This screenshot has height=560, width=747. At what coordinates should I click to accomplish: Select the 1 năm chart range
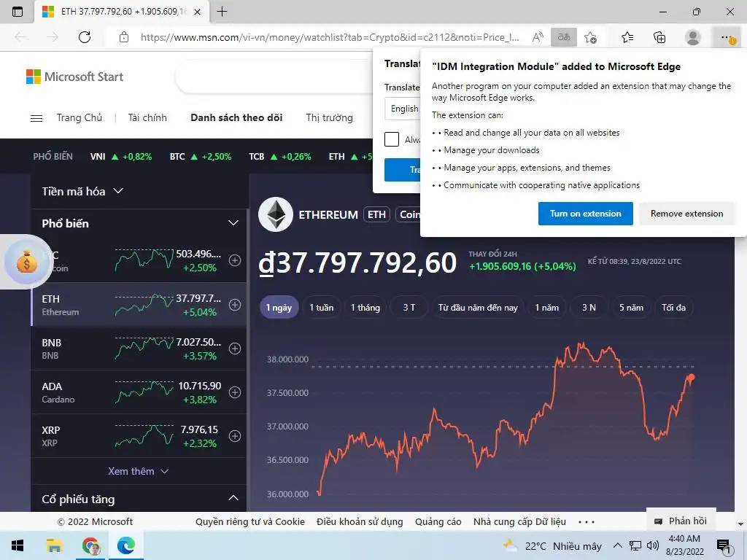click(547, 308)
